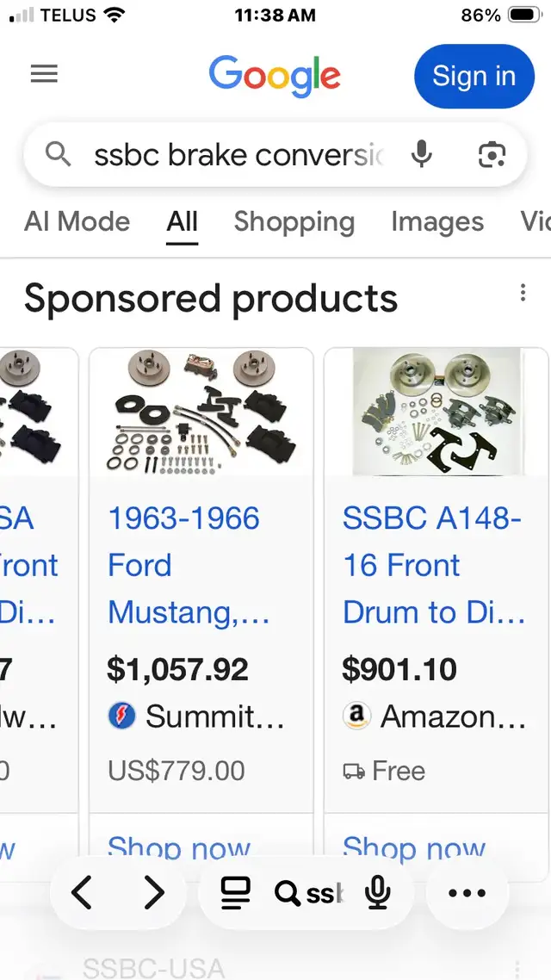Tap the Ford Mustang brake kit image
This screenshot has width=551, height=980.
coord(200,412)
